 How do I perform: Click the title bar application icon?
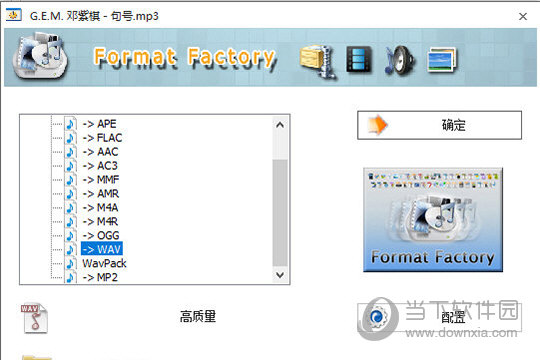click(13, 15)
